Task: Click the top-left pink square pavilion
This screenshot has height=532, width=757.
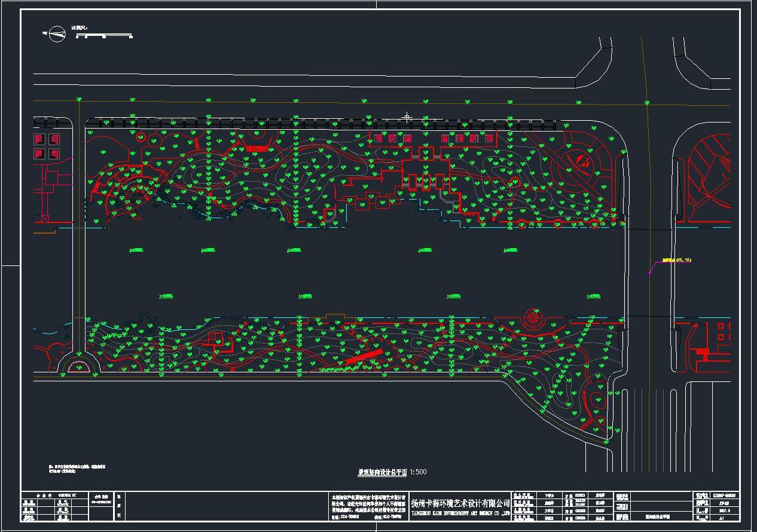Action: (x=39, y=140)
